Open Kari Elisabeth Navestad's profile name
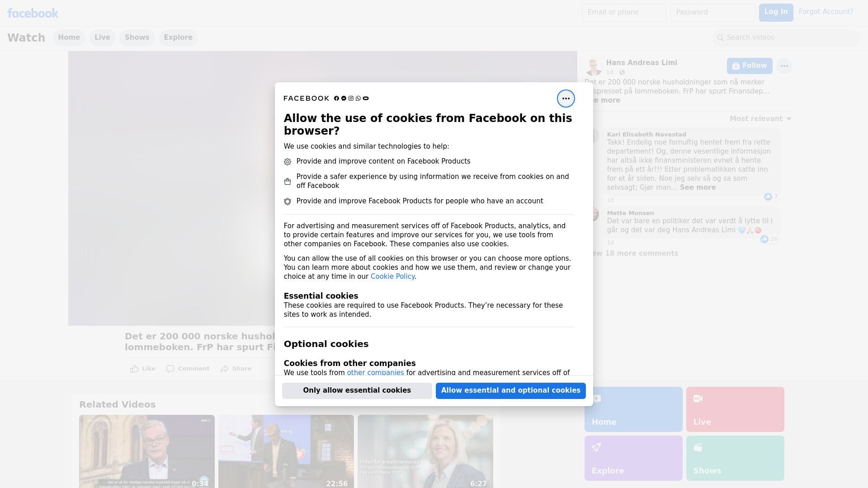This screenshot has height=488, width=868. [x=646, y=135]
